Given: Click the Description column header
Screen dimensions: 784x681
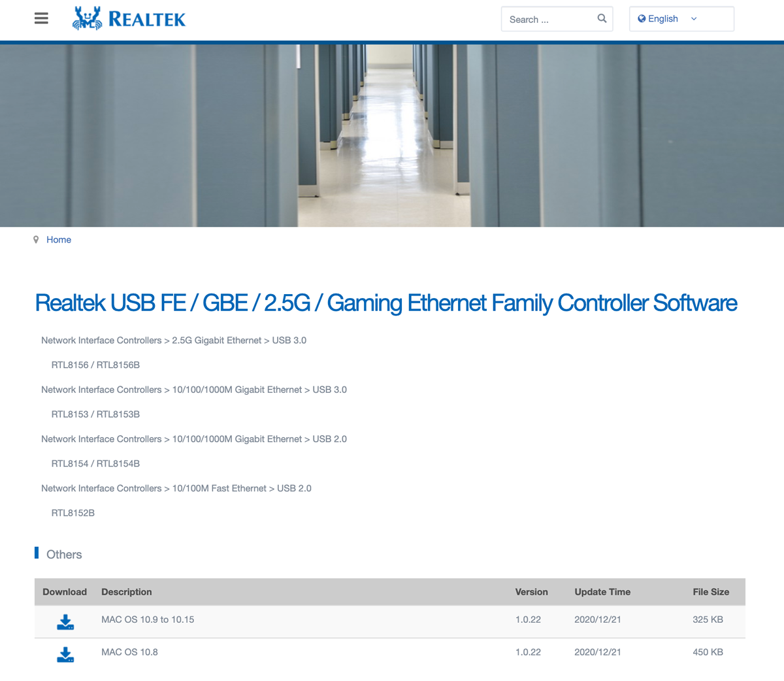Looking at the screenshot, I should click(x=127, y=592).
